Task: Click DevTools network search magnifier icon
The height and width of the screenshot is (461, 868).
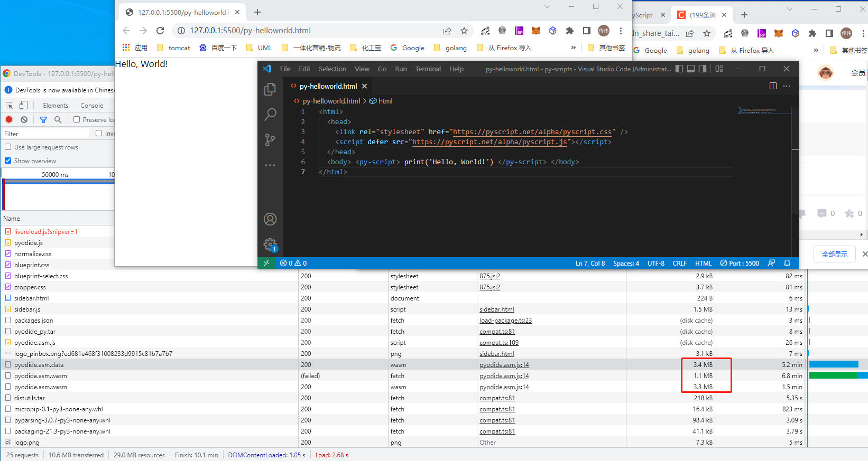Action: (58, 119)
